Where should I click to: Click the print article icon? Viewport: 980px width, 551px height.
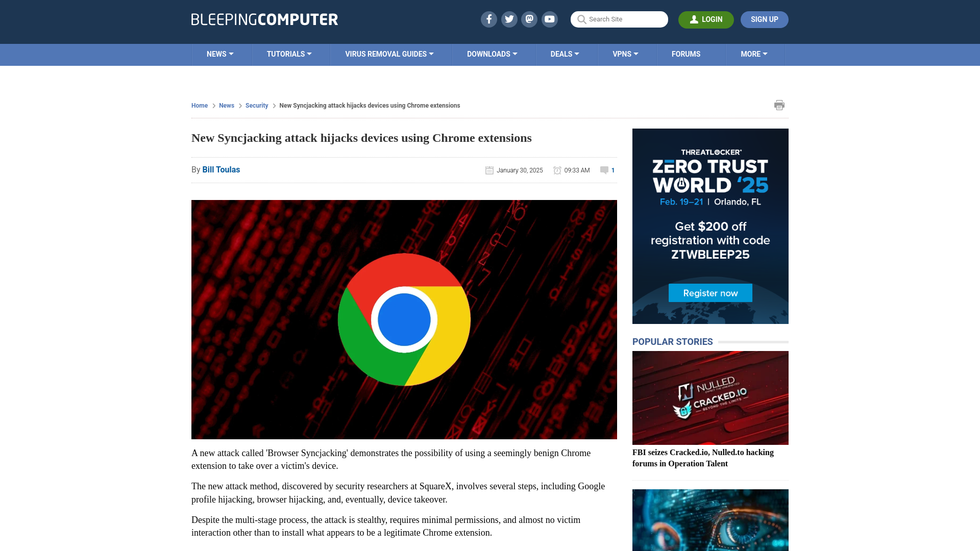(x=779, y=105)
